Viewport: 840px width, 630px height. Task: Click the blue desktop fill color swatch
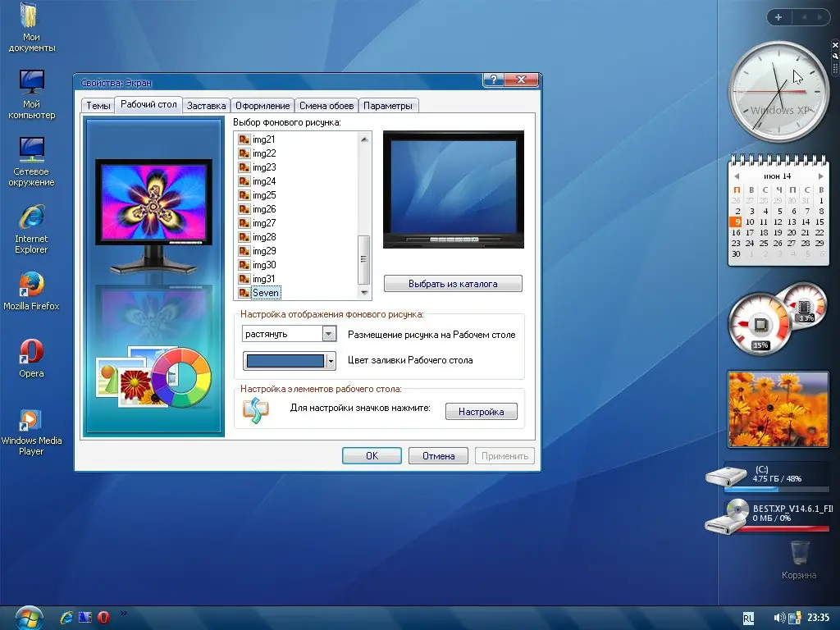(x=285, y=361)
